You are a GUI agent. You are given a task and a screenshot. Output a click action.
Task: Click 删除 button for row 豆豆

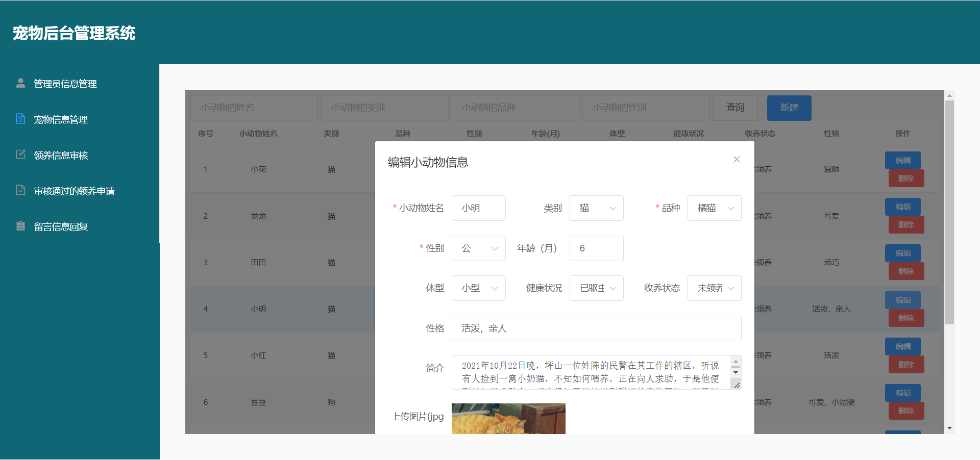click(906, 411)
